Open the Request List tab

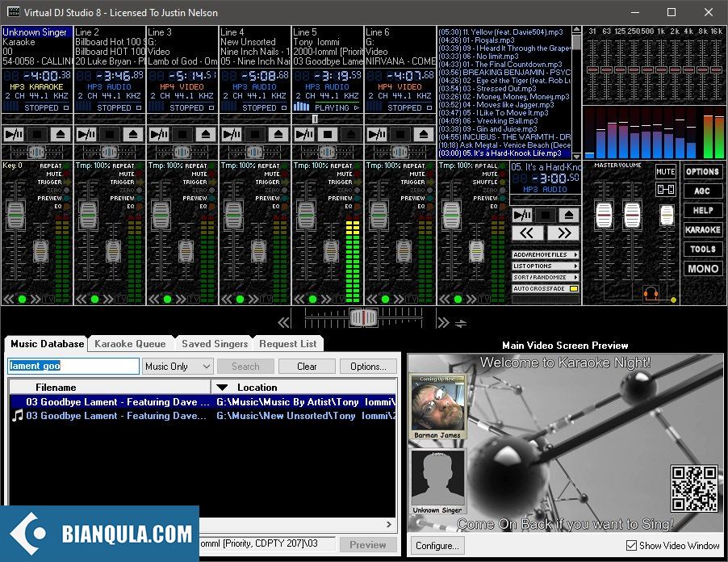pos(288,344)
